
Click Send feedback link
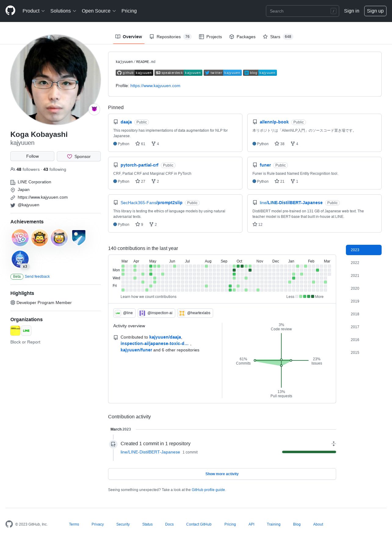37,277
